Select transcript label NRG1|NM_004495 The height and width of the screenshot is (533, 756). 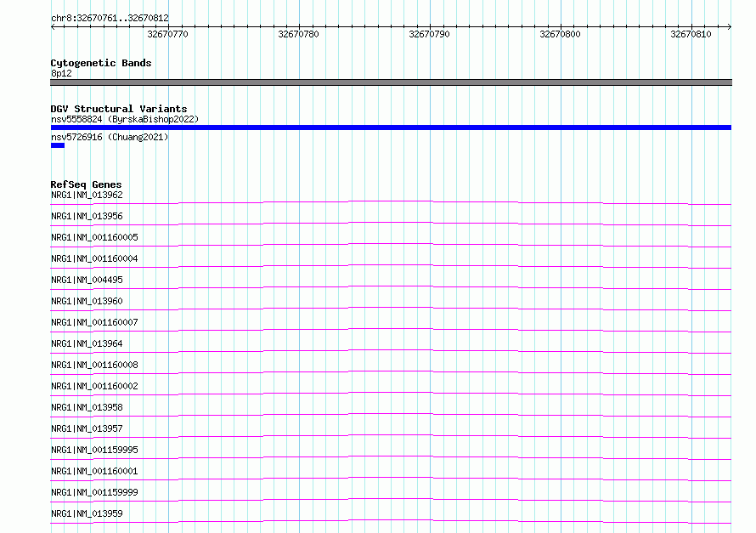pos(87,280)
